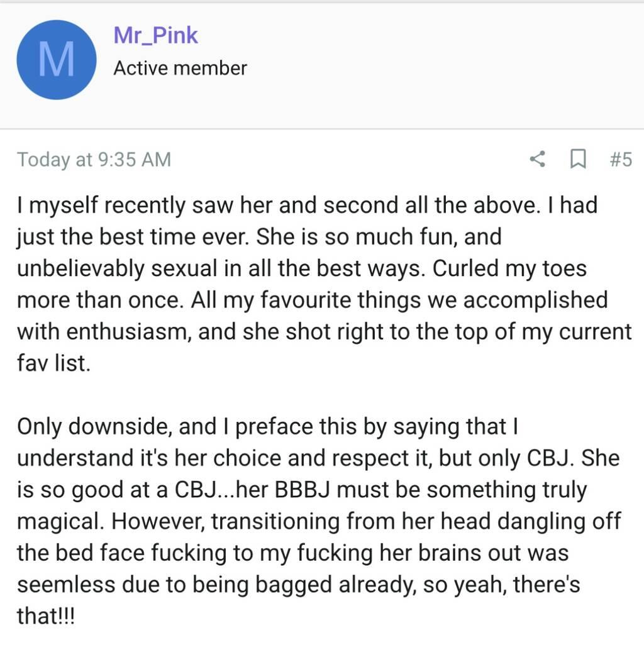The width and height of the screenshot is (644, 650).
Task: Click the word magical in second paragraph
Action: click(60, 522)
